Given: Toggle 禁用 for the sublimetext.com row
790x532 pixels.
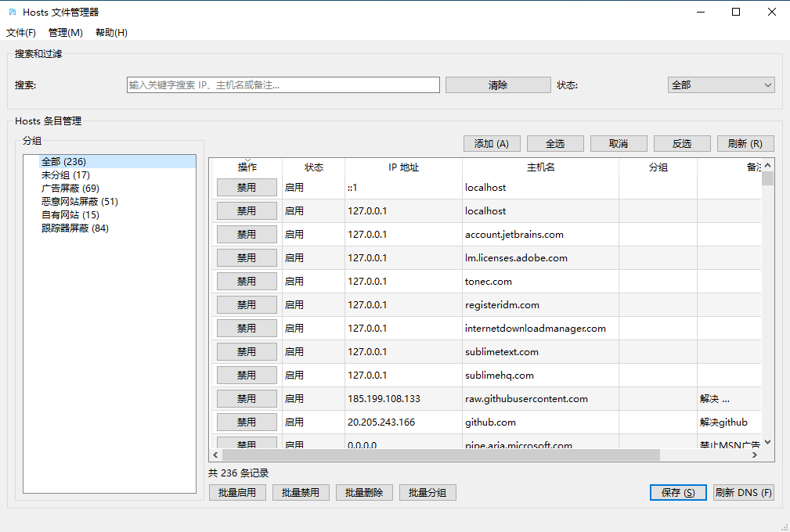Looking at the screenshot, I should (x=247, y=352).
